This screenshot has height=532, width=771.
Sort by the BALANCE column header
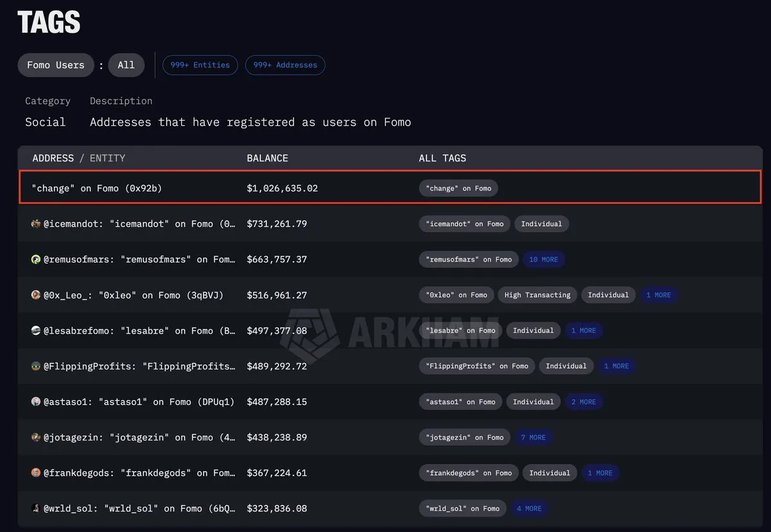point(268,158)
